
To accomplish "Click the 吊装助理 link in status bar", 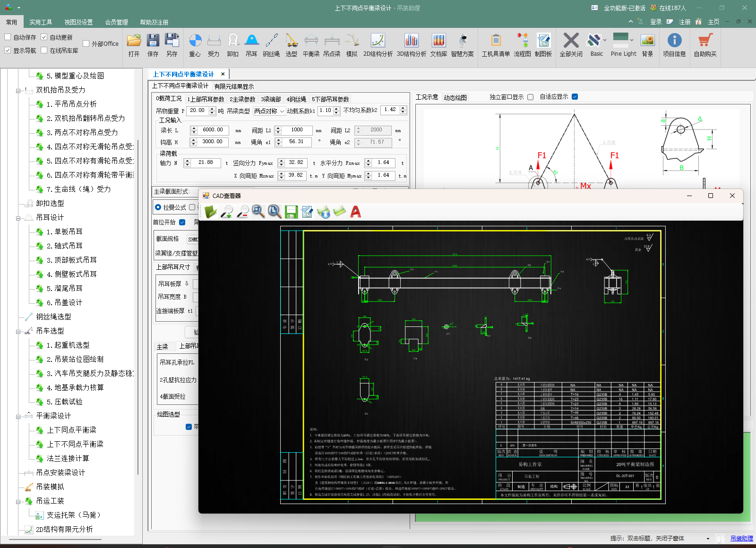I will [741, 538].
